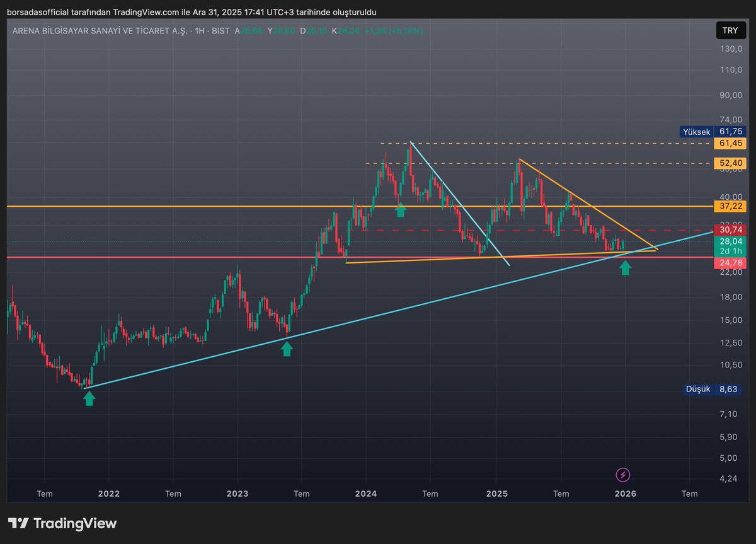This screenshot has height=544, width=756.
Task: Select the Düşük low price label
Action: tap(698, 389)
